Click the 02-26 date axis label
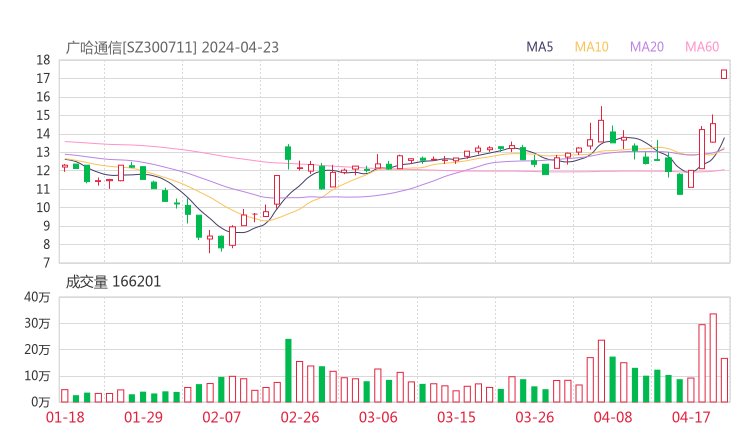 click(300, 417)
